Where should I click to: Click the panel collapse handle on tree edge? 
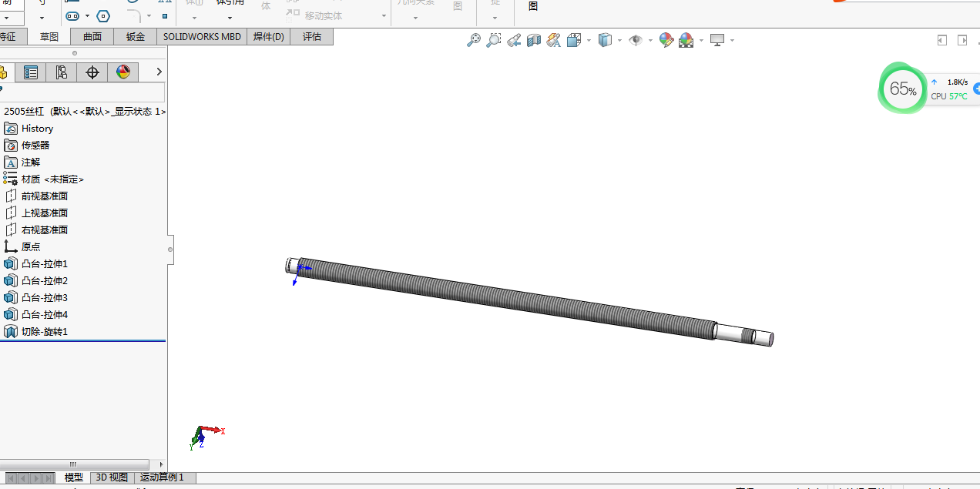170,250
